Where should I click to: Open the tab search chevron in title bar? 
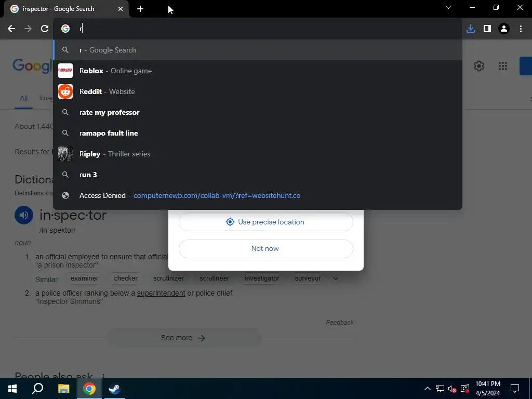pyautogui.click(x=448, y=7)
